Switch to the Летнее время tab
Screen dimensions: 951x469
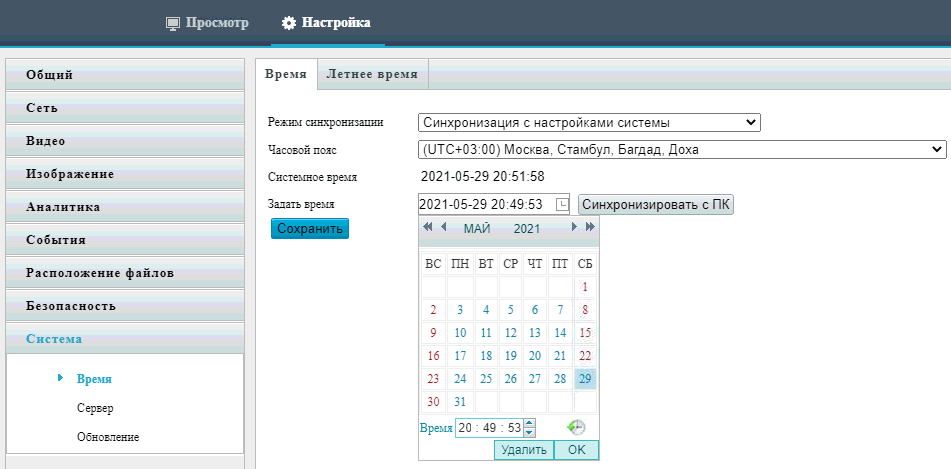(372, 74)
